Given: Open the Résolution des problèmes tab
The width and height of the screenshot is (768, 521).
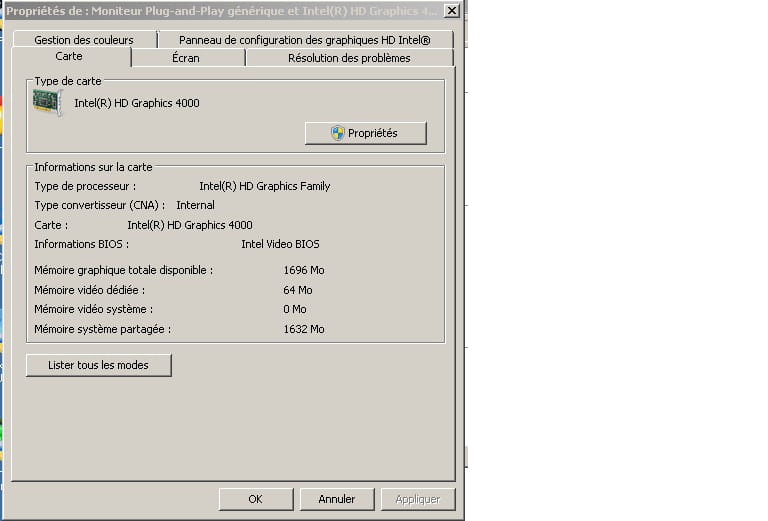Looking at the screenshot, I should click(x=349, y=58).
